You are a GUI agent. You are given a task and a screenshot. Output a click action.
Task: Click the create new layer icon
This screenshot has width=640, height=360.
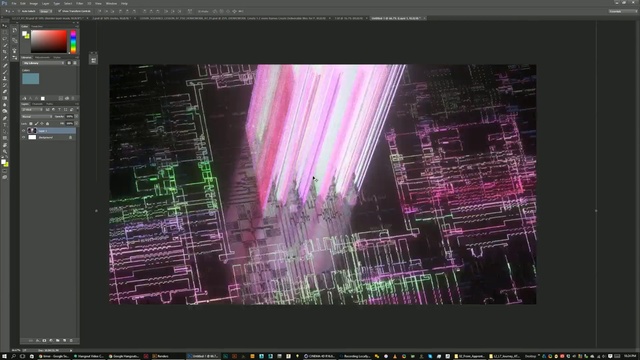pyautogui.click(x=64, y=340)
